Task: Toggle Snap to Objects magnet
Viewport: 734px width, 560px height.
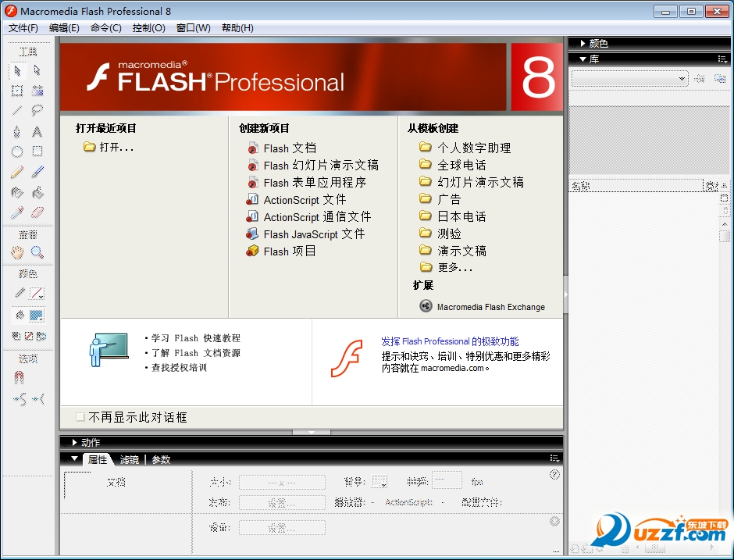Action: tap(19, 377)
